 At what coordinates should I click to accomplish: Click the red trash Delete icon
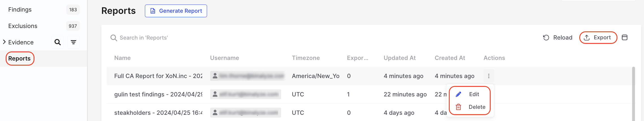tap(458, 107)
